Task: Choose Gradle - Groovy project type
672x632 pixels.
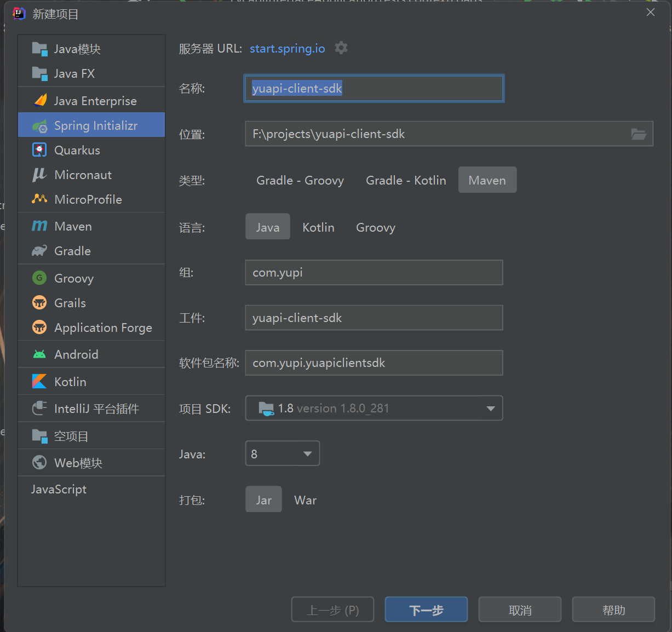Action: coord(300,180)
